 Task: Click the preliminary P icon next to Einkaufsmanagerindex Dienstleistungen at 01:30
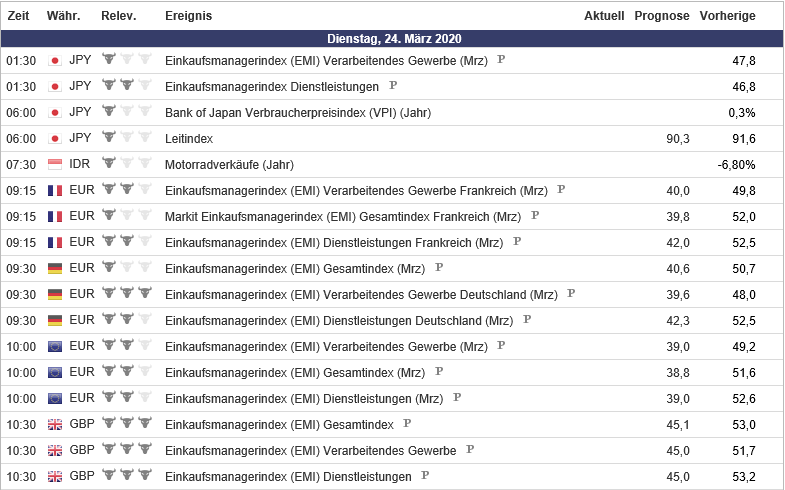tap(392, 85)
